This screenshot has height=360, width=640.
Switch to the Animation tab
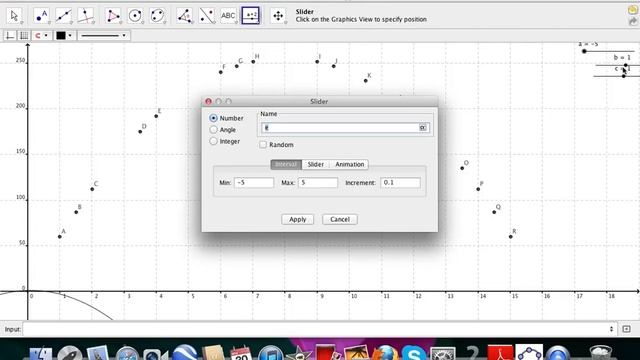click(x=350, y=164)
